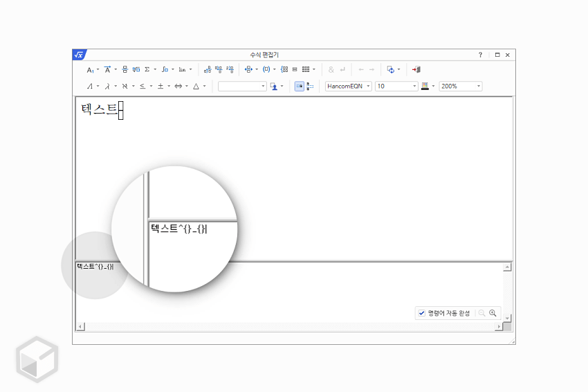Click the equation format conversion icon
The image size is (588, 392).
click(x=391, y=69)
